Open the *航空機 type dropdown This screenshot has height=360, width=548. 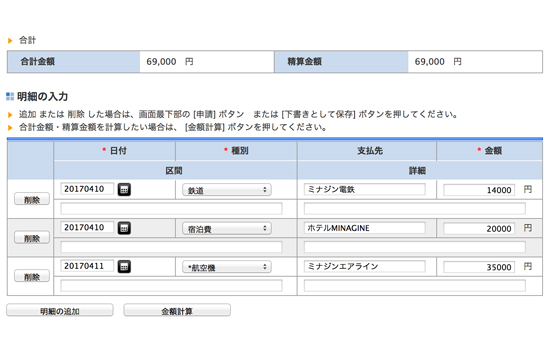tap(227, 267)
